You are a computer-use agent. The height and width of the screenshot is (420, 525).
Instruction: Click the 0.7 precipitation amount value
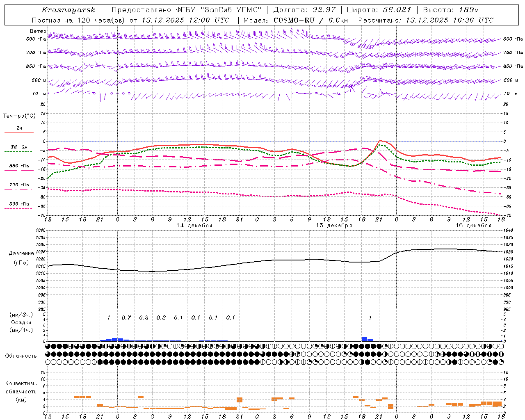coord(126,317)
